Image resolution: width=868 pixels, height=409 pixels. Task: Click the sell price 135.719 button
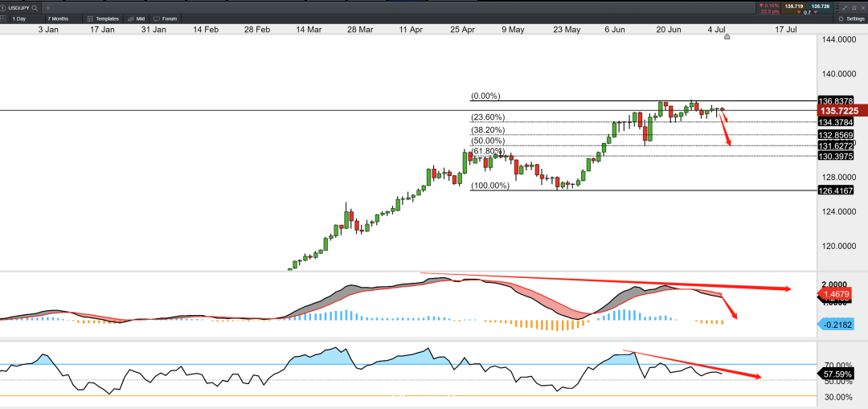click(794, 8)
